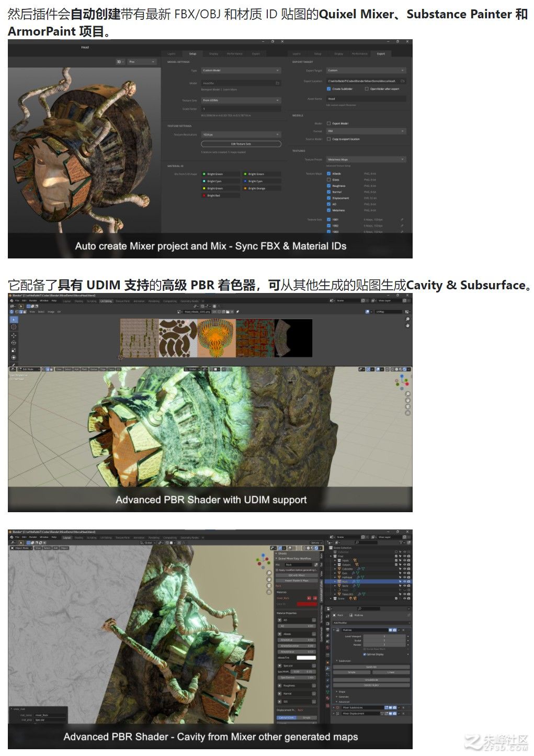The image size is (534, 756).
Task: Click Import Shader & Maps button
Action: pos(297,581)
